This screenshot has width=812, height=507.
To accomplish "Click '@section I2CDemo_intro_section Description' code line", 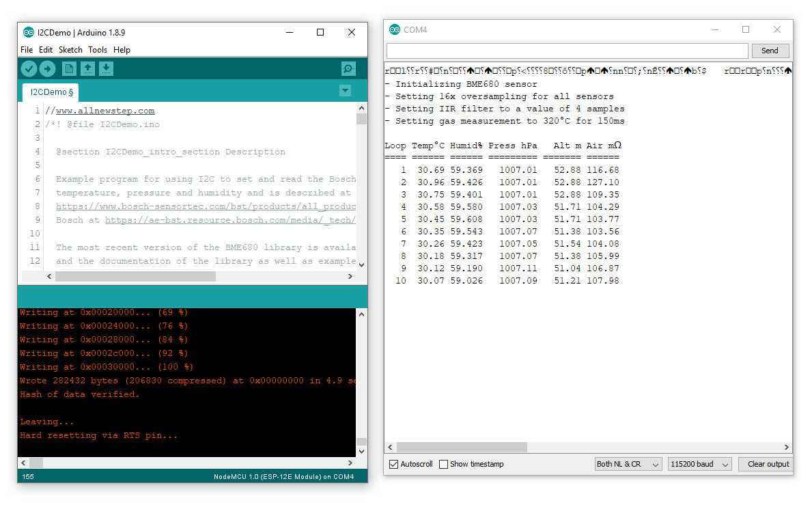I will click(171, 152).
